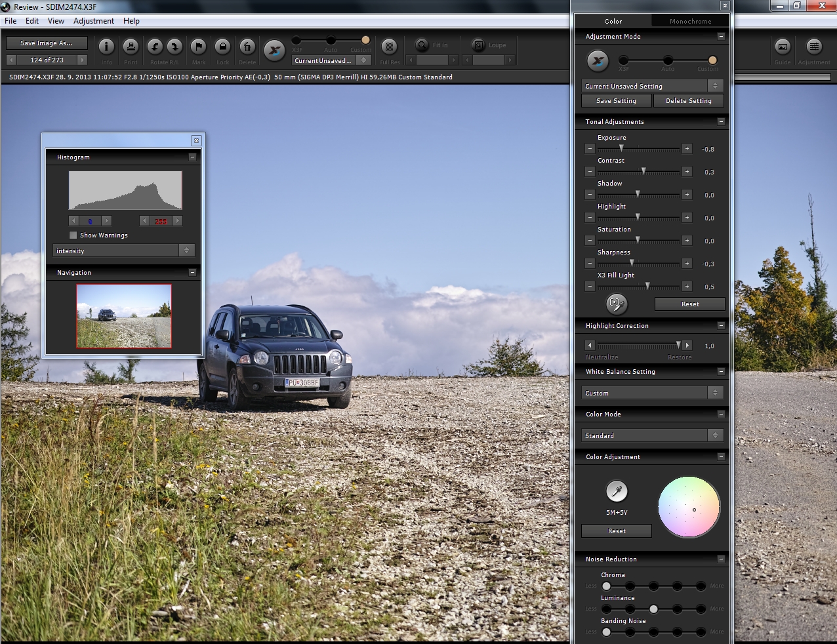Image resolution: width=837 pixels, height=644 pixels.
Task: Open the Color Mode Standard dropdown
Action: tap(652, 435)
